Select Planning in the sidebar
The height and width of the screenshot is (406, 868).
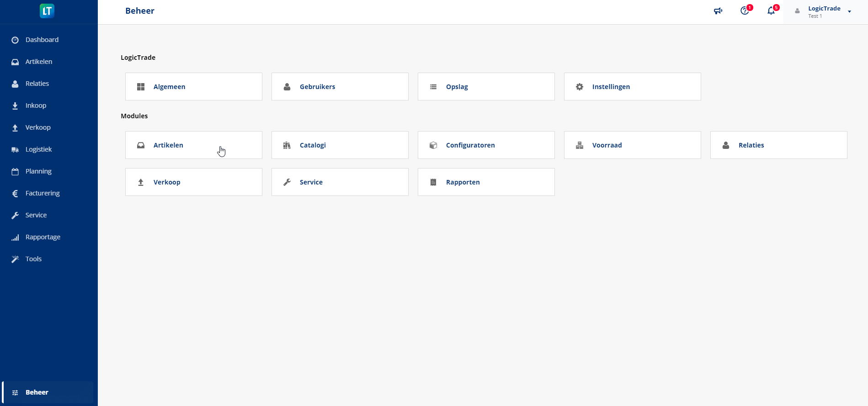[38, 171]
